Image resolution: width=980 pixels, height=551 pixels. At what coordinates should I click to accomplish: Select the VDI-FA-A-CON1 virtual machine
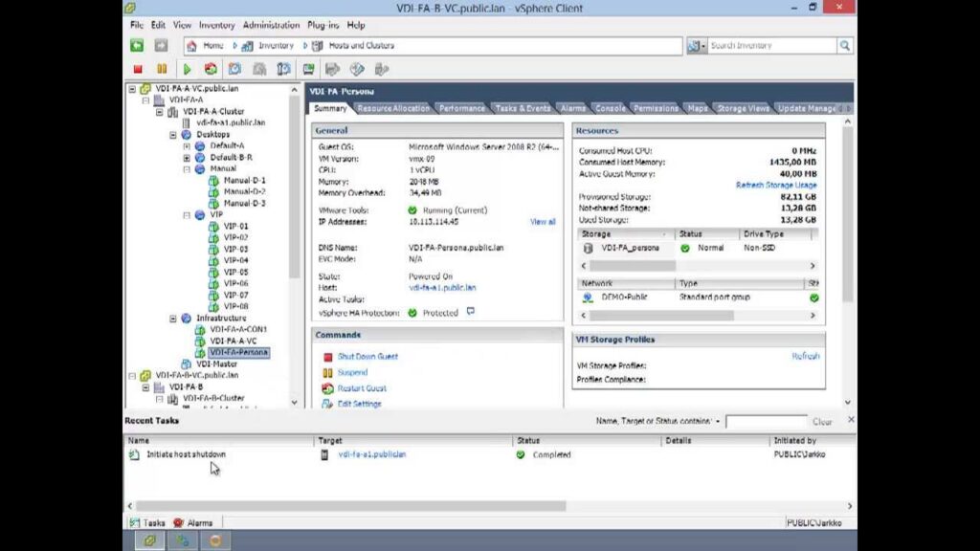pyautogui.click(x=238, y=330)
